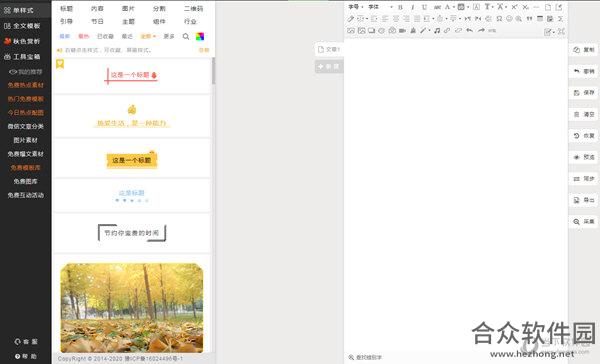The width and height of the screenshot is (600, 364).
Task: Select the 图片 style category tab
Action: click(x=128, y=8)
